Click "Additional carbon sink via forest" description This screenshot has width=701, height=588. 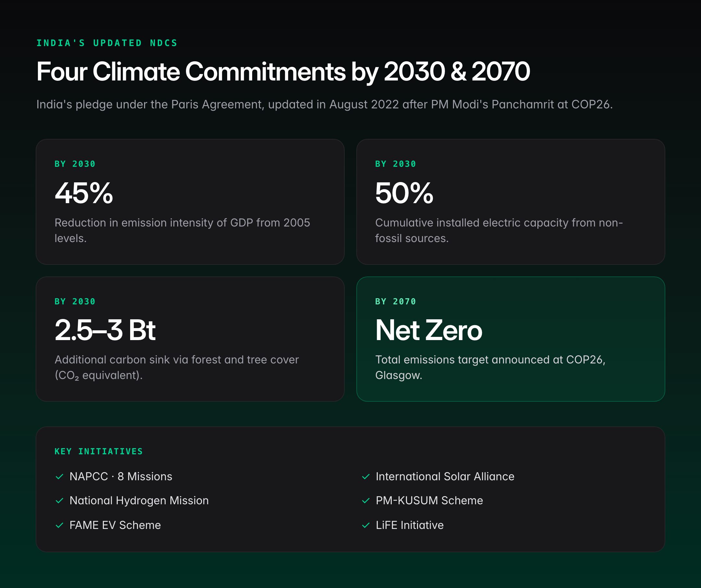pos(177,368)
